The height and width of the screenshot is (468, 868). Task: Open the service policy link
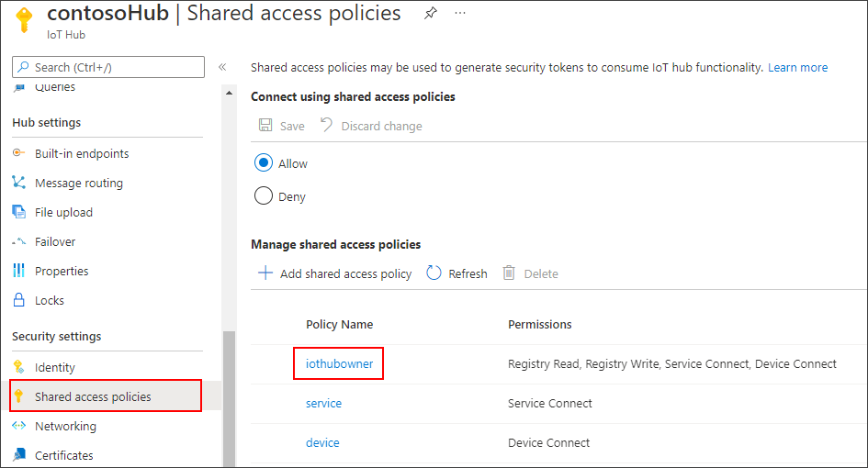(x=323, y=403)
